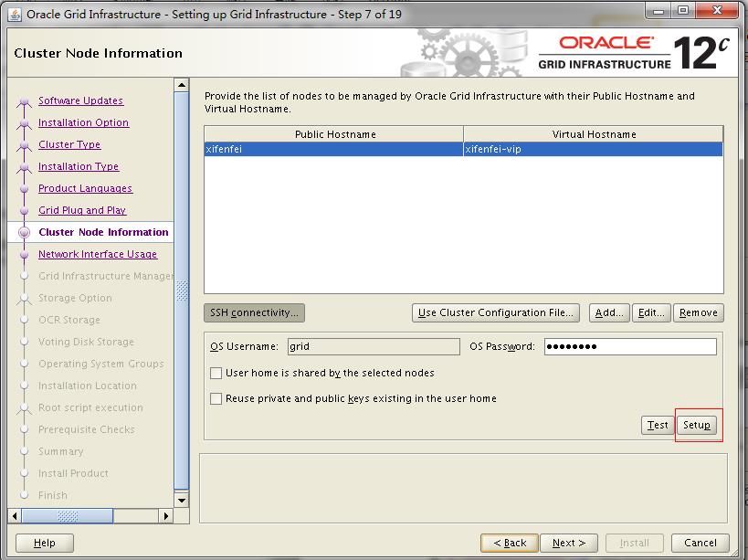
Task: Add a new cluster node
Action: [609, 313]
